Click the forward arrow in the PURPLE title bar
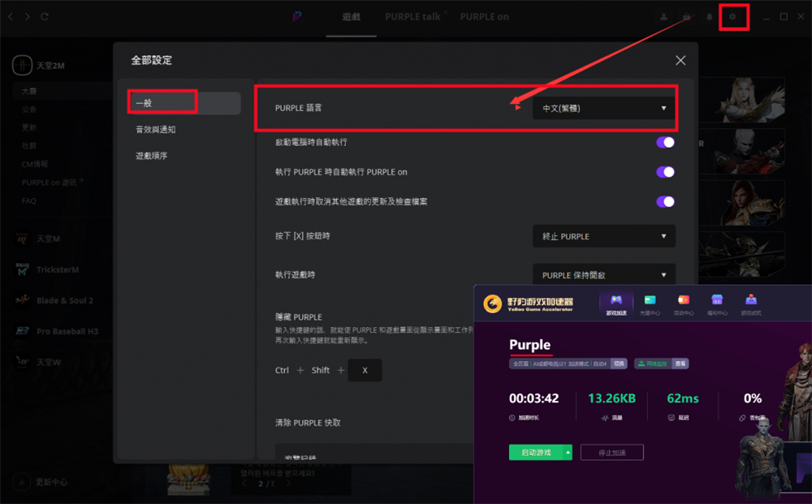 (x=27, y=16)
